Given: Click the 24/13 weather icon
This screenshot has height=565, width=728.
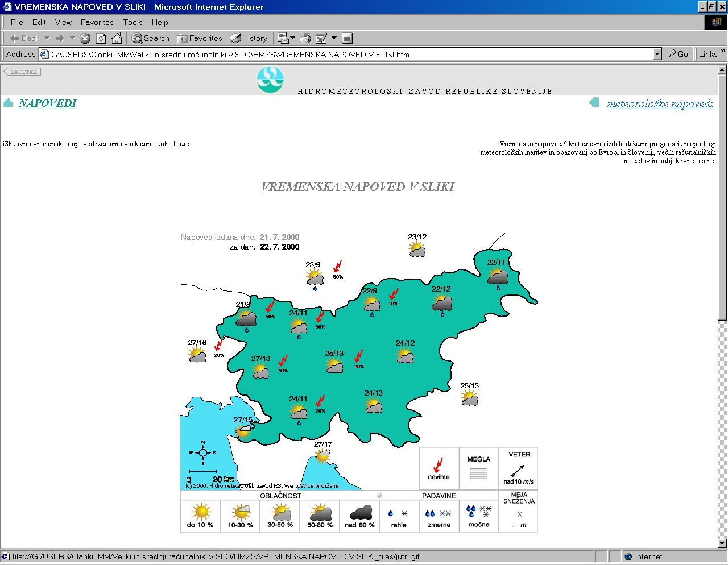Looking at the screenshot, I should (x=374, y=405).
